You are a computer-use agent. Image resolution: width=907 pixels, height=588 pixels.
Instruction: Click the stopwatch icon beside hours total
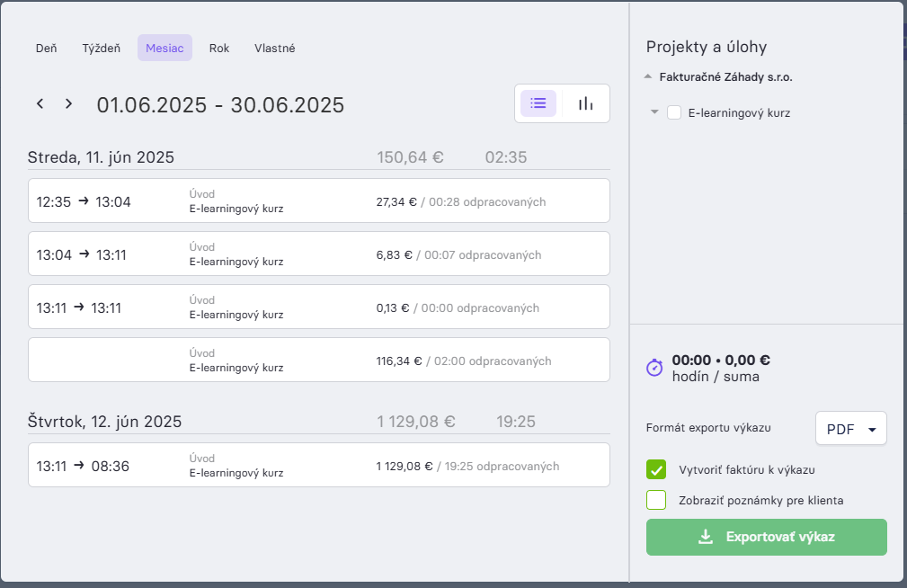(654, 368)
